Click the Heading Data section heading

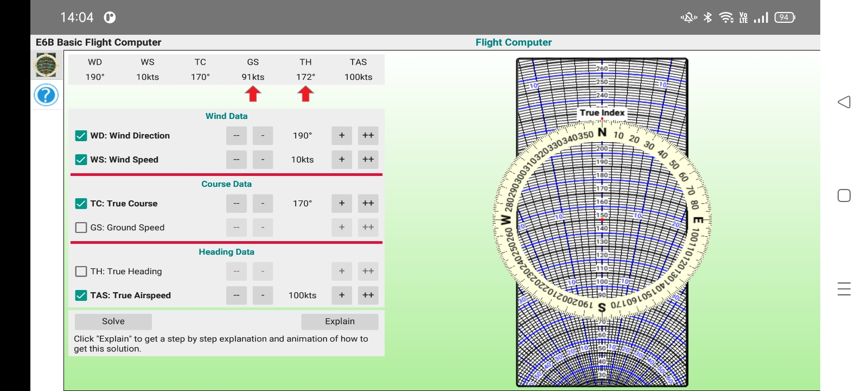(227, 252)
